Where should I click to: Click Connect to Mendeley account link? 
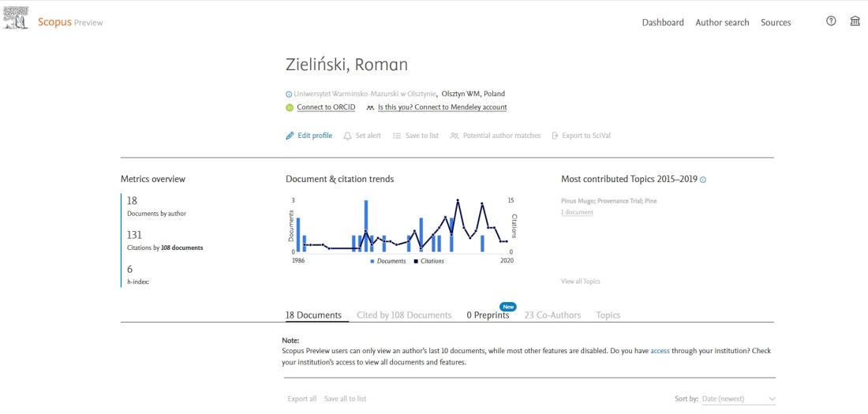click(443, 107)
